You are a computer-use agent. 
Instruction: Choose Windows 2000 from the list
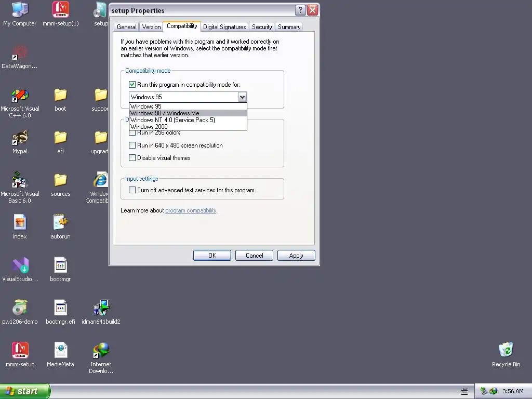coord(188,127)
